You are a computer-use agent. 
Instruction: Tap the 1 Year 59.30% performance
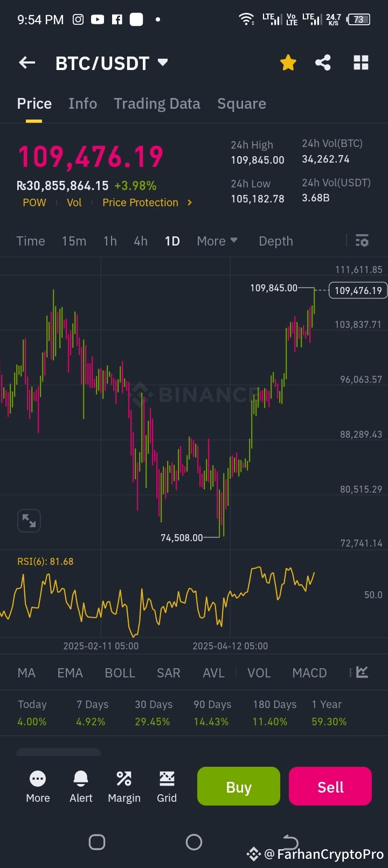pyautogui.click(x=329, y=712)
